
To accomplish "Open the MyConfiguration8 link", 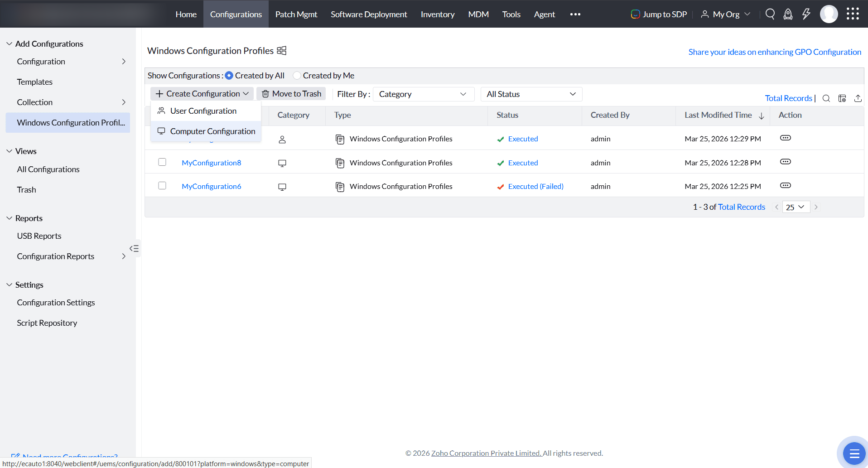I will click(212, 163).
